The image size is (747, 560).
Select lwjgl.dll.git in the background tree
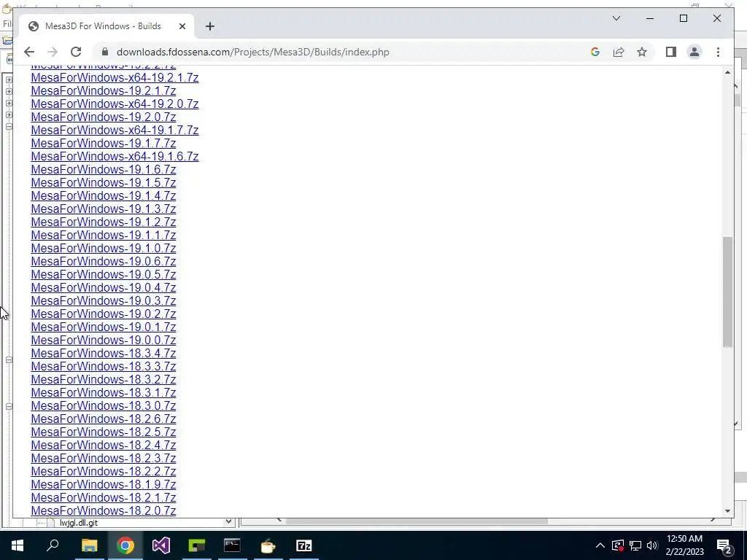[79, 523]
